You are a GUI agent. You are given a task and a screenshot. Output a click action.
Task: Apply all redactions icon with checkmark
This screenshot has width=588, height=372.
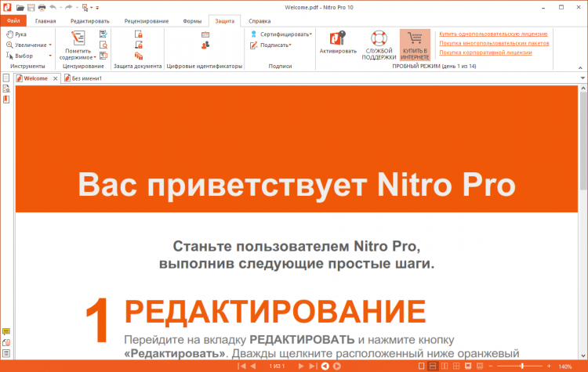click(x=103, y=34)
